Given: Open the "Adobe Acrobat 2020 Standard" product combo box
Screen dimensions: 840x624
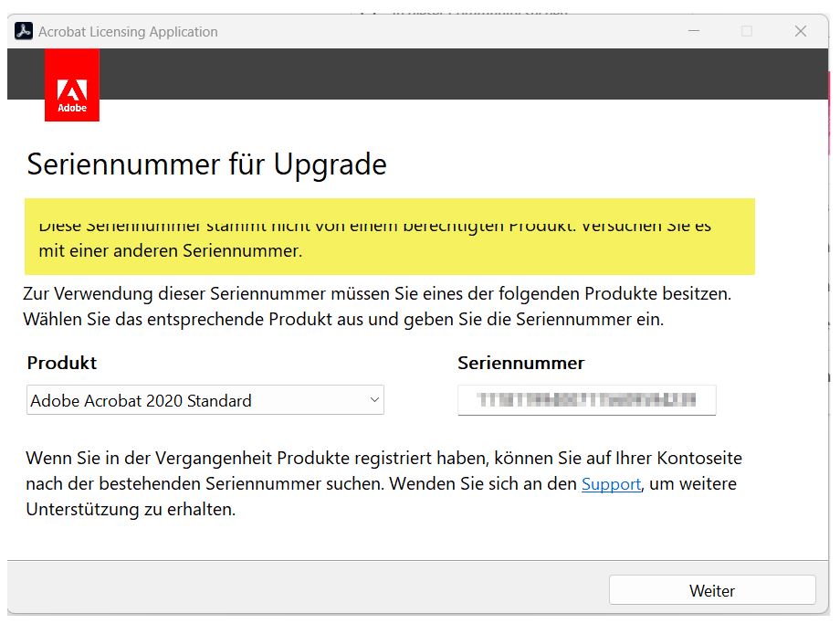Looking at the screenshot, I should click(x=196, y=400).
